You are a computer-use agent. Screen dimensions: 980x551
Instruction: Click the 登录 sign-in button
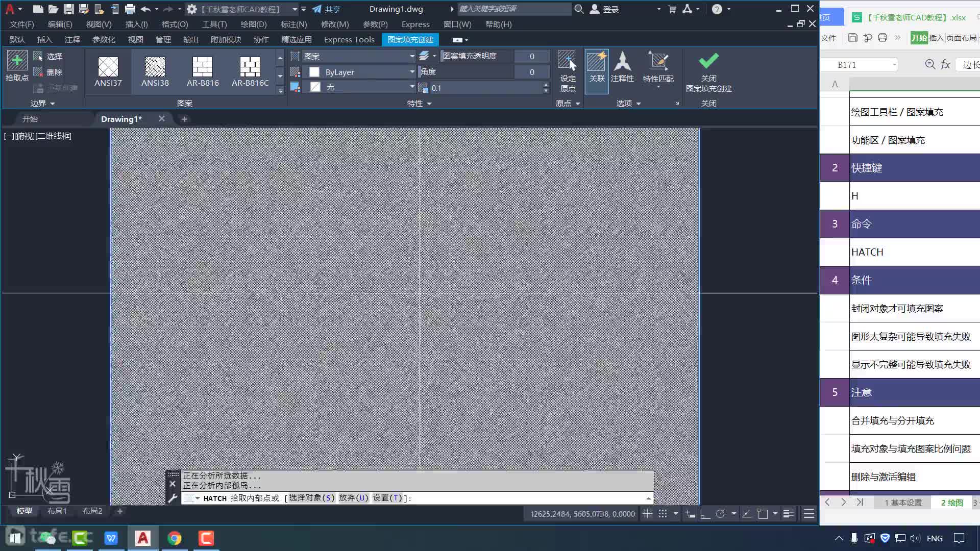[604, 9]
